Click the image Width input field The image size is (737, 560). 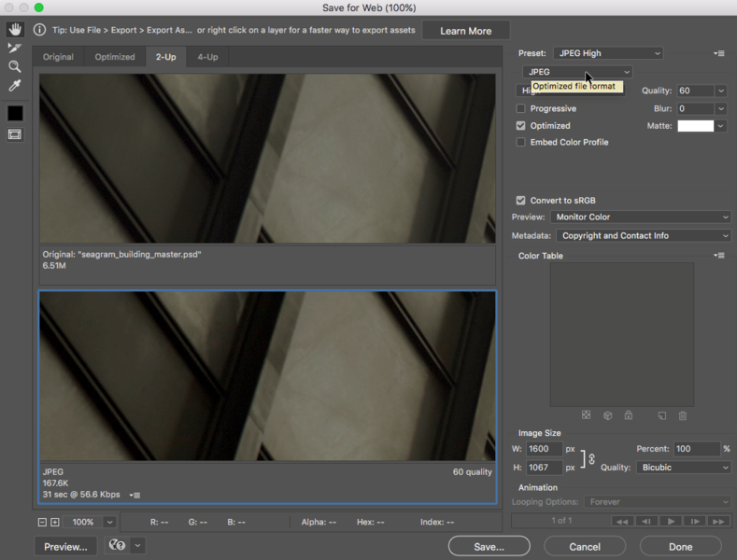click(x=544, y=449)
